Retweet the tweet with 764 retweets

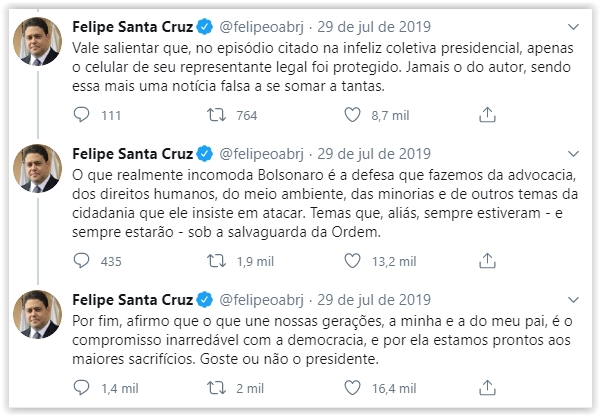(215, 116)
